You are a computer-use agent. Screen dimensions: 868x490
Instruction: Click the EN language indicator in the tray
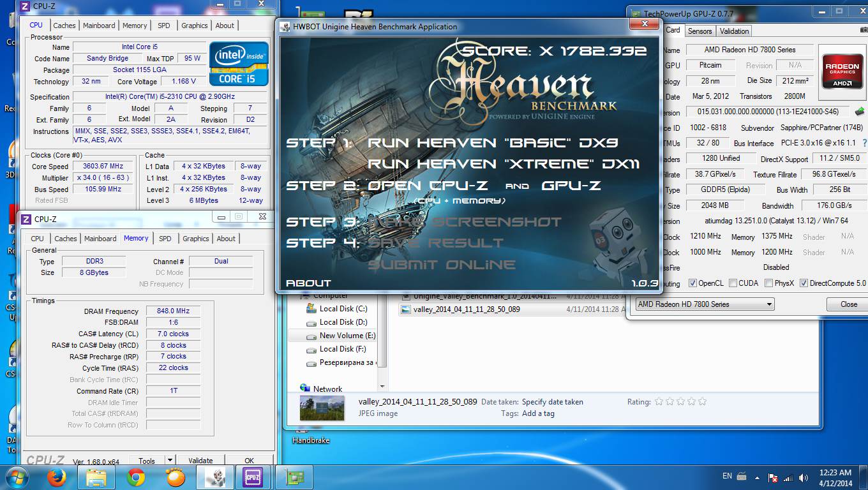727,476
